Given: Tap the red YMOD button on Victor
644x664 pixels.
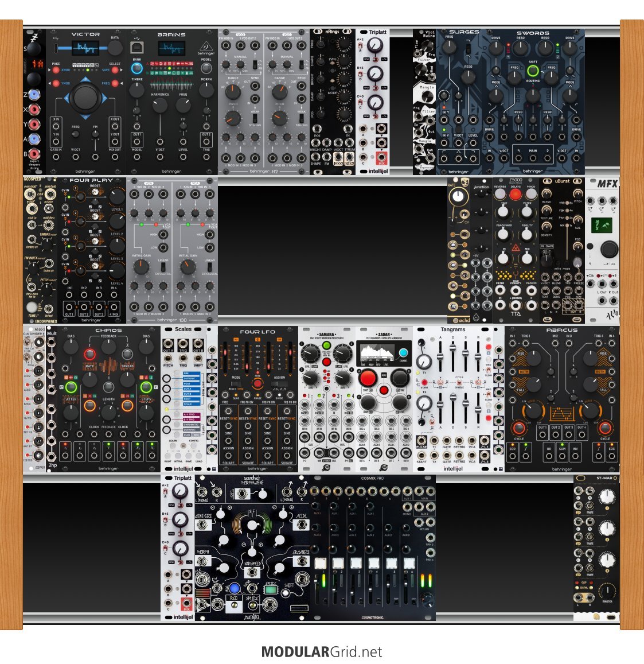Looking at the screenshot, I should tap(56, 83).
